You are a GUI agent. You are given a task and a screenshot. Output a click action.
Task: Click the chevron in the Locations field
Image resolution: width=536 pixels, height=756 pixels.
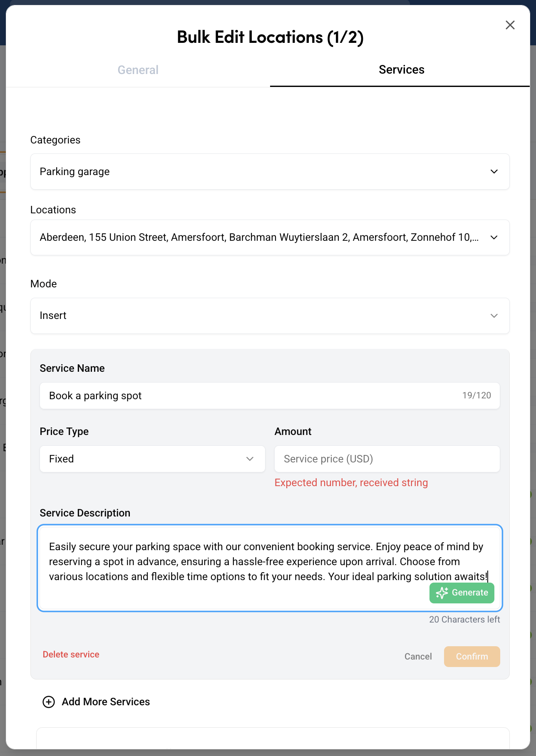[494, 237]
